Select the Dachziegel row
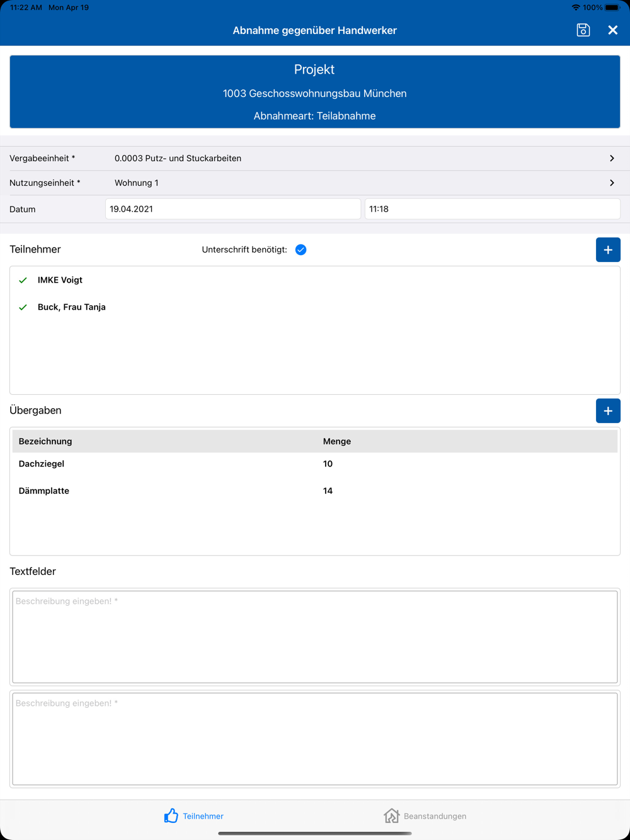The image size is (630, 840). coord(315,464)
